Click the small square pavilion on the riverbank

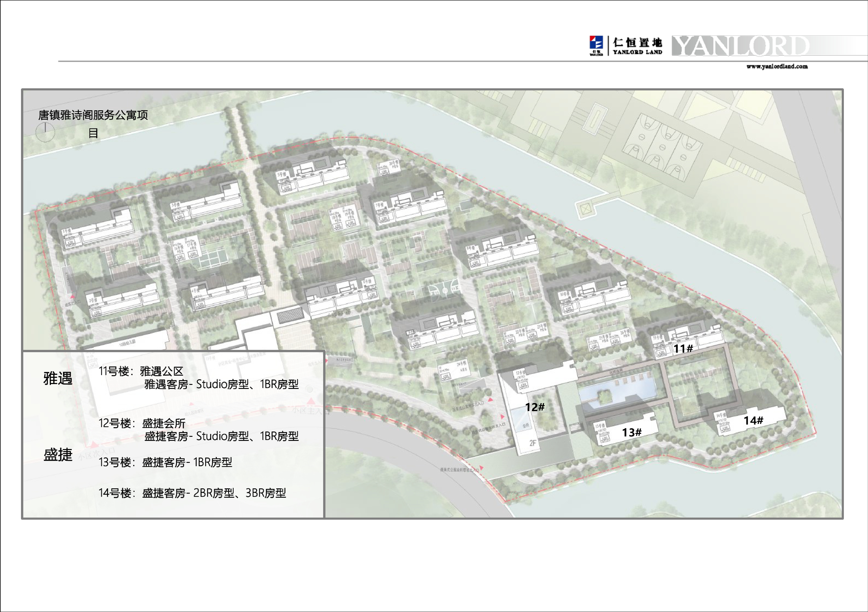pos(585,209)
